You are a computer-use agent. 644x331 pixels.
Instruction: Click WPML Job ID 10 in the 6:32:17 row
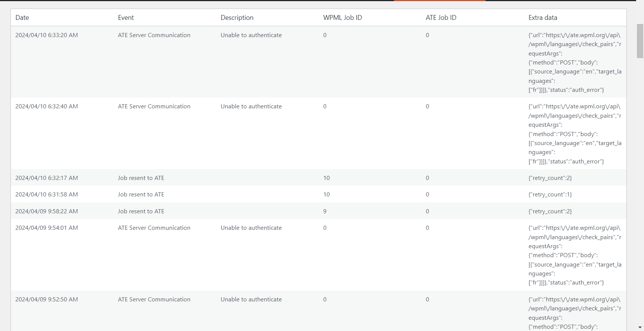pos(326,178)
